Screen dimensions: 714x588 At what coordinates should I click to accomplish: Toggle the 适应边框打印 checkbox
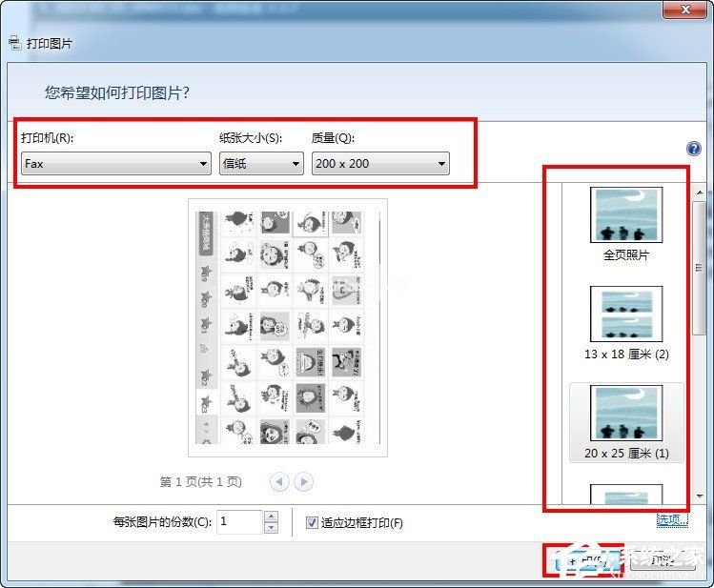(x=312, y=522)
